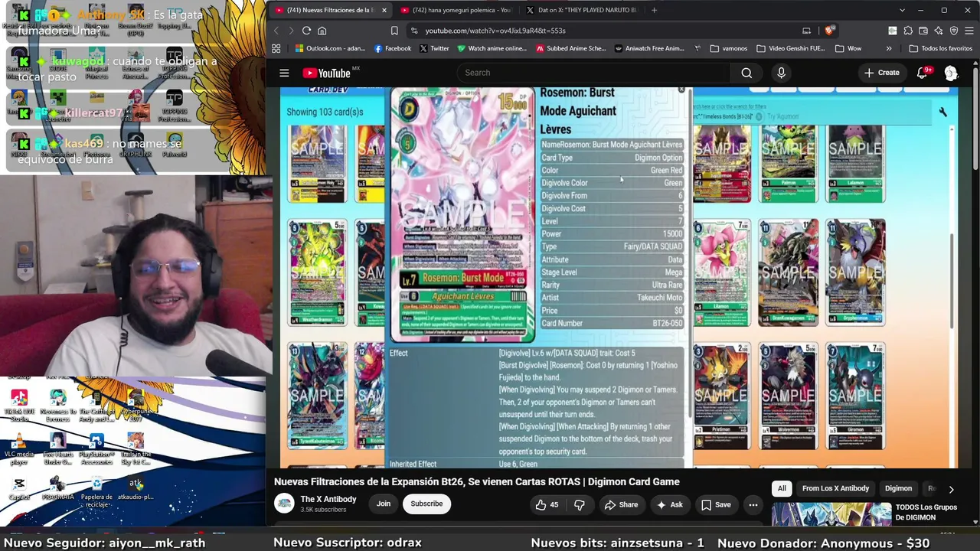Select the From Los X Antibody chip
The height and width of the screenshot is (551, 980).
pyautogui.click(x=835, y=488)
